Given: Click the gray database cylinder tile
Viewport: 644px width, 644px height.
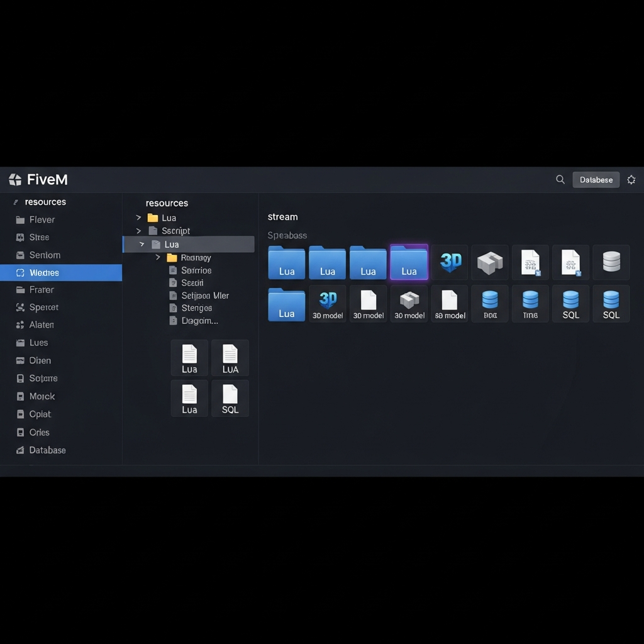Looking at the screenshot, I should coord(611,262).
